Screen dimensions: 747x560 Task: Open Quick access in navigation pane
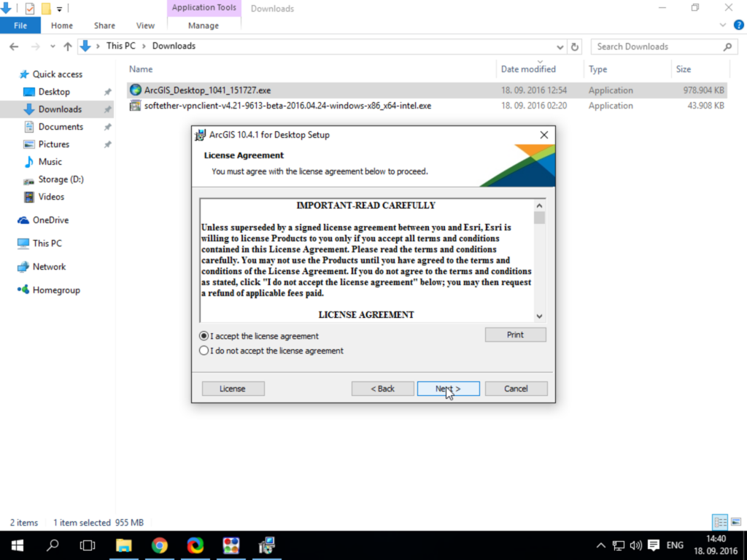[57, 74]
